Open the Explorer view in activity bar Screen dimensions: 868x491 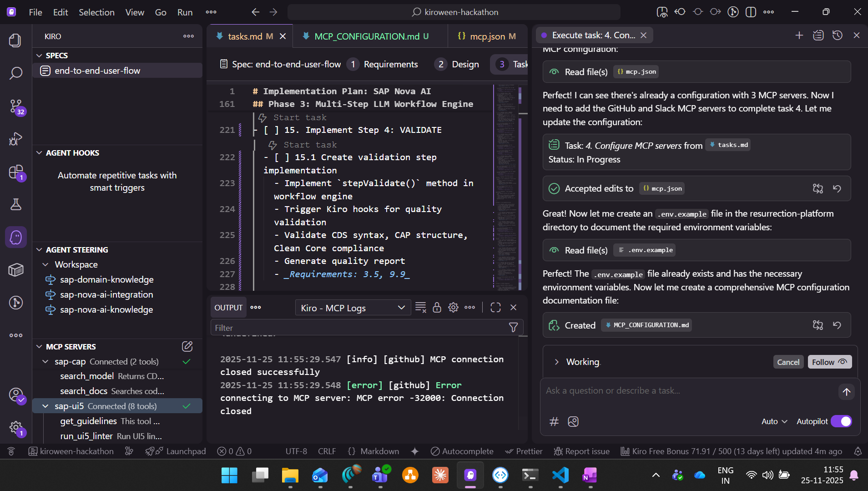point(15,40)
